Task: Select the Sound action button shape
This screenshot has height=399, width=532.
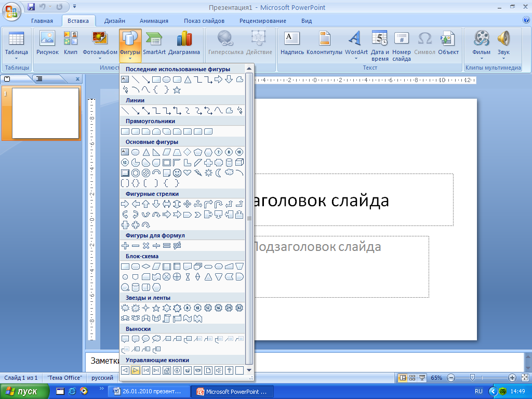Action: [x=219, y=370]
